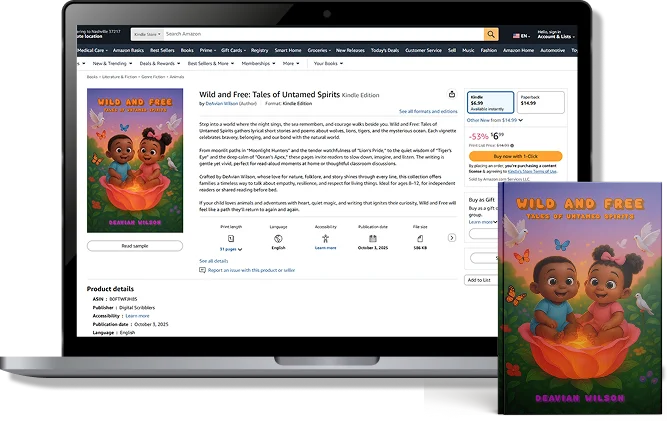668x421 pixels.
Task: Click the delivery location update link
Action: click(x=90, y=37)
